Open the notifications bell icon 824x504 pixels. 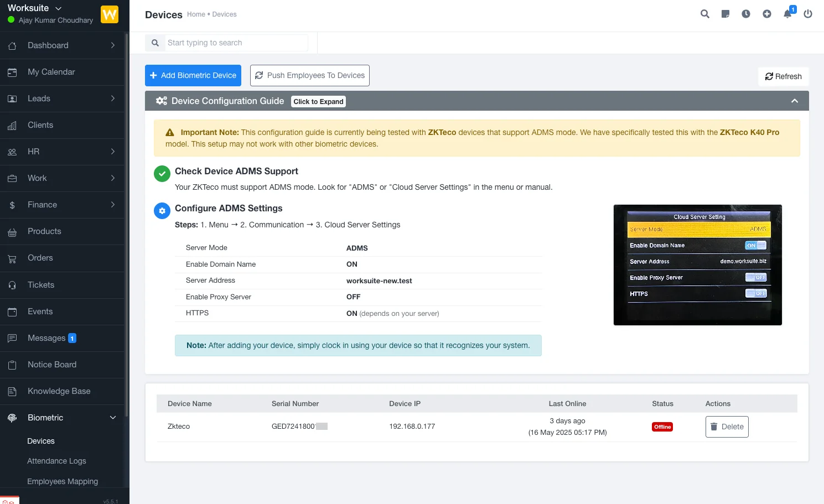click(x=787, y=14)
